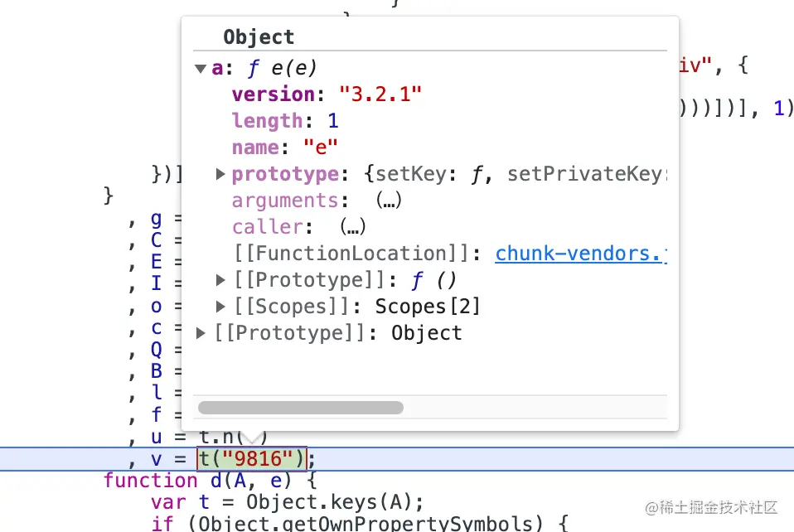Click the Object.getOwnPropertySymbols line
Viewport: 794px width, 532px height.
(x=360, y=523)
